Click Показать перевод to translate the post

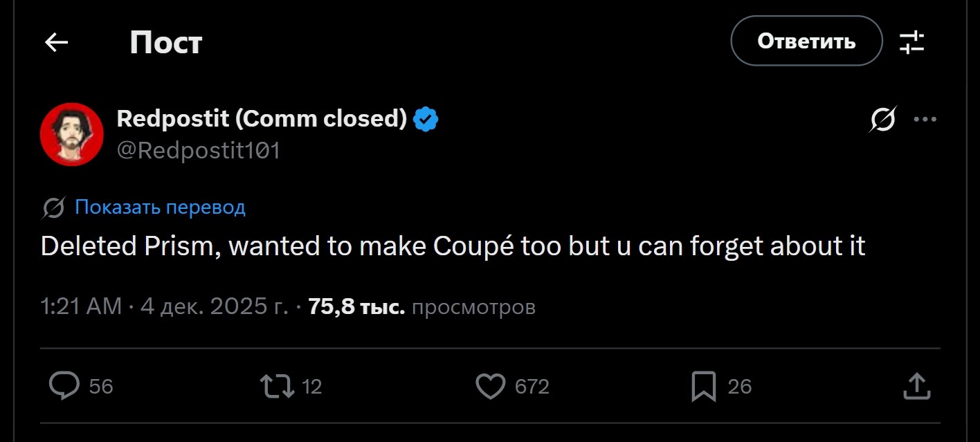click(160, 207)
